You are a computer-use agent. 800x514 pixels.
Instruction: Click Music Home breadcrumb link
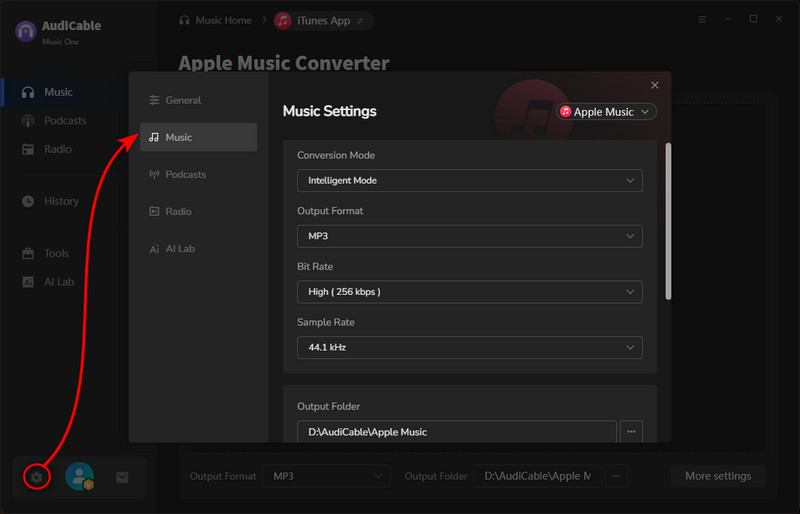tap(223, 20)
